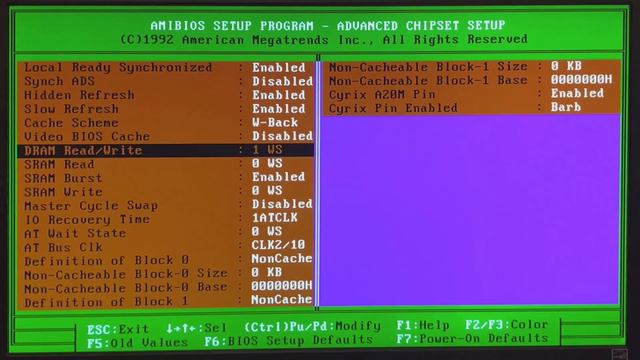640x360 pixels.
Task: Select the Hidden Refresh setting label
Action: (79, 95)
